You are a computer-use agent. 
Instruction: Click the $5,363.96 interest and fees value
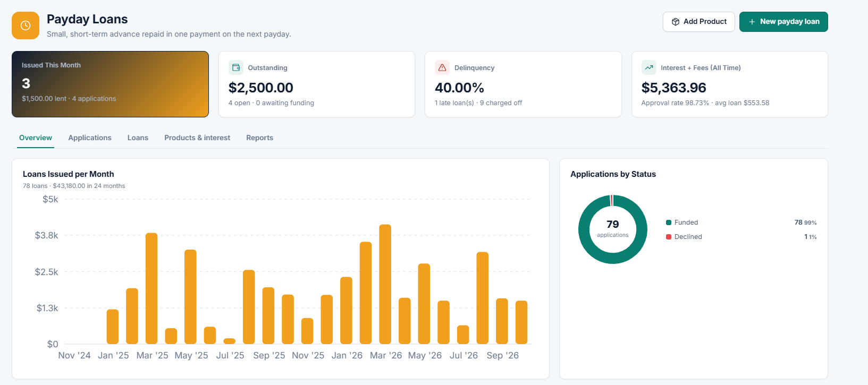[674, 88]
